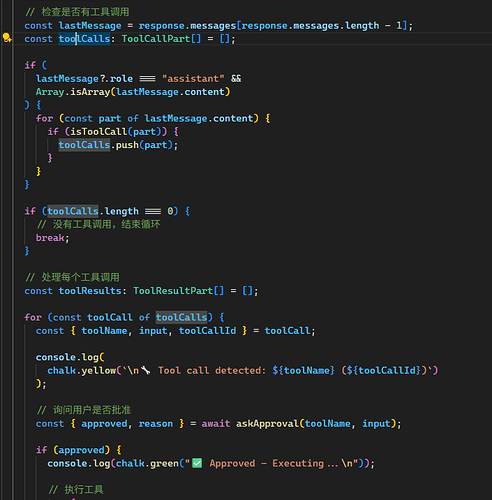Click the 'toolResults' variable name
The height and width of the screenshot is (500, 492).
point(90,291)
